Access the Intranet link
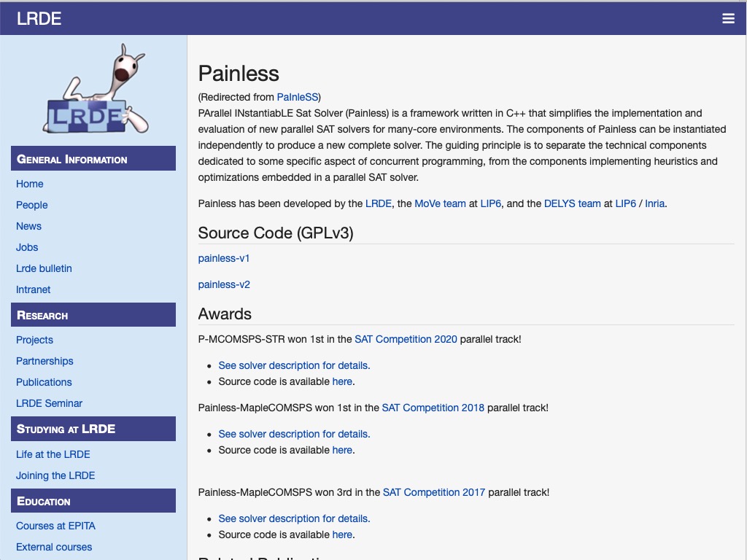Viewport: 747px width, 560px height. click(33, 289)
